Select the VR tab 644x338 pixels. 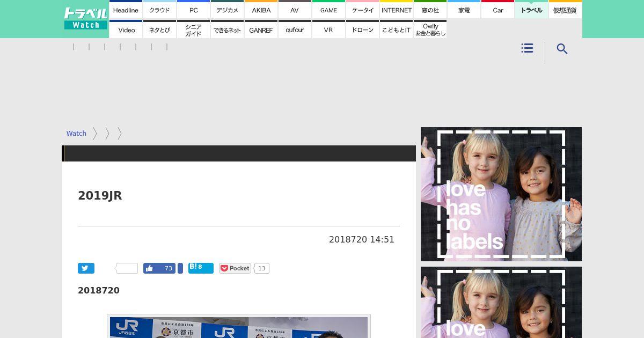click(328, 30)
